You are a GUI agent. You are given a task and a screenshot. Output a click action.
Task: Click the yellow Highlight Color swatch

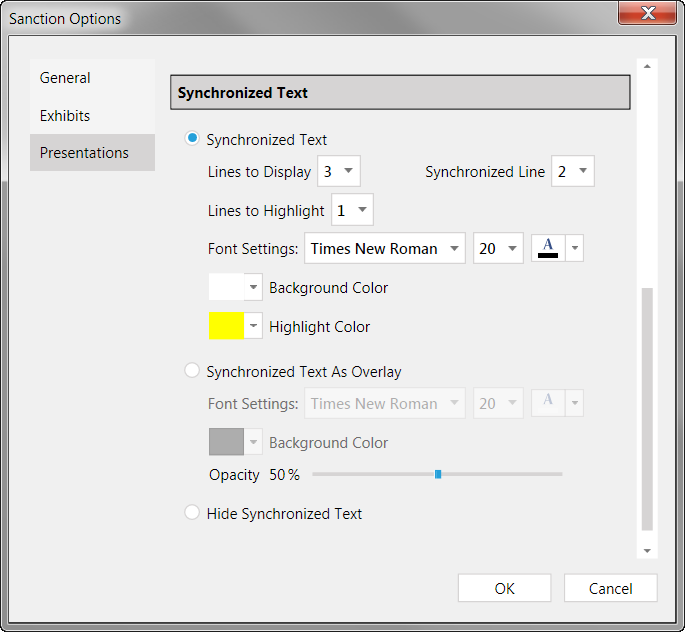pyautogui.click(x=226, y=325)
